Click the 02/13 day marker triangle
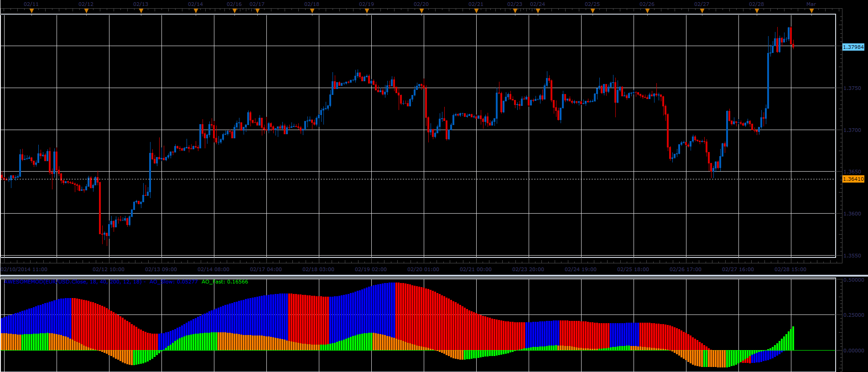This screenshot has height=372, width=868. 141,11
